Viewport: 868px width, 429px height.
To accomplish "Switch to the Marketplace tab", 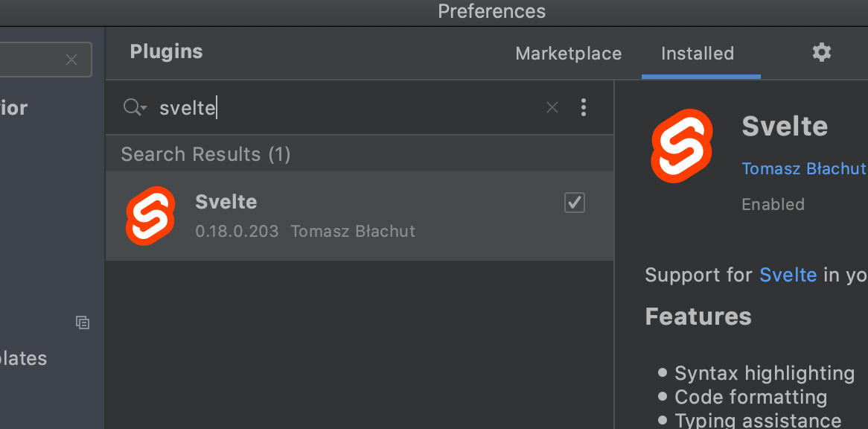I will pos(568,54).
